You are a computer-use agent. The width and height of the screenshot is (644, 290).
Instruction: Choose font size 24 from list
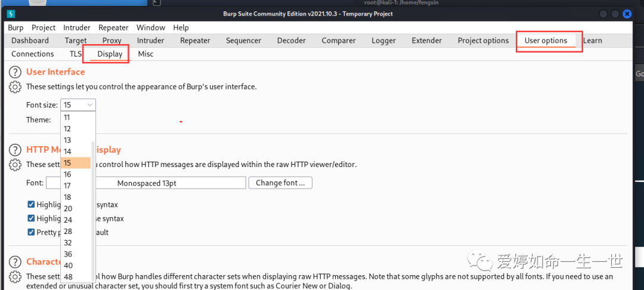(x=76, y=220)
